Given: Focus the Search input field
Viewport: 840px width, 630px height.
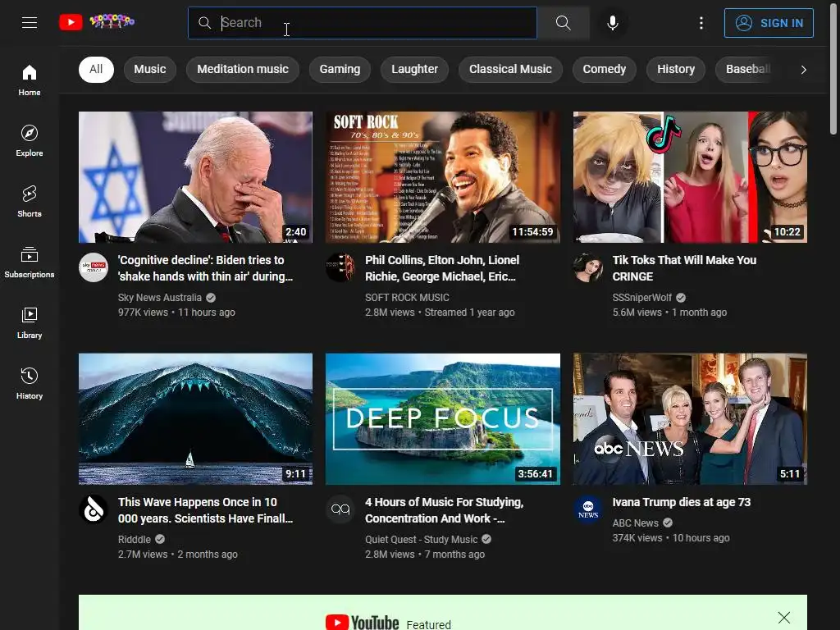Looking at the screenshot, I should tap(363, 22).
